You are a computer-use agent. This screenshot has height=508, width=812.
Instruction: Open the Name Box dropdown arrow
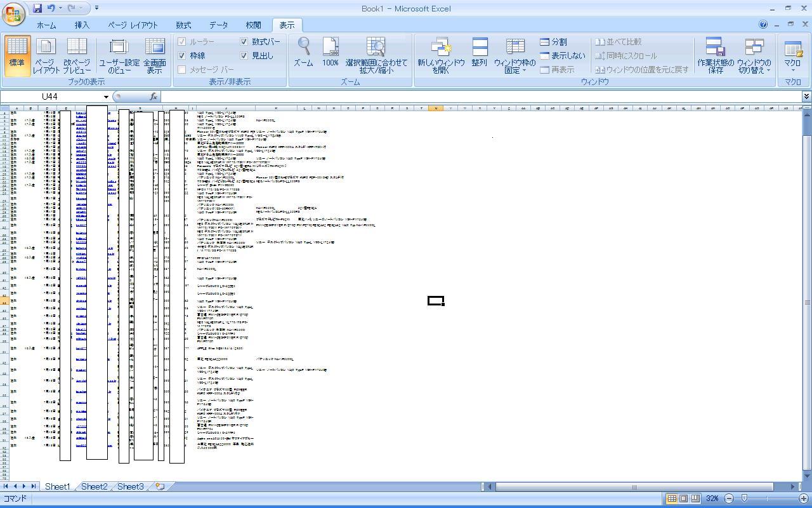point(106,97)
